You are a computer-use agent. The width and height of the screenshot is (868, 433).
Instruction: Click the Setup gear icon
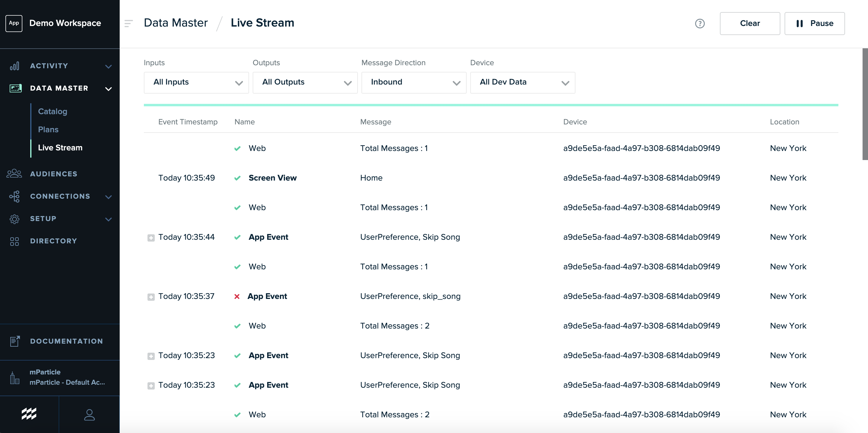coord(15,219)
